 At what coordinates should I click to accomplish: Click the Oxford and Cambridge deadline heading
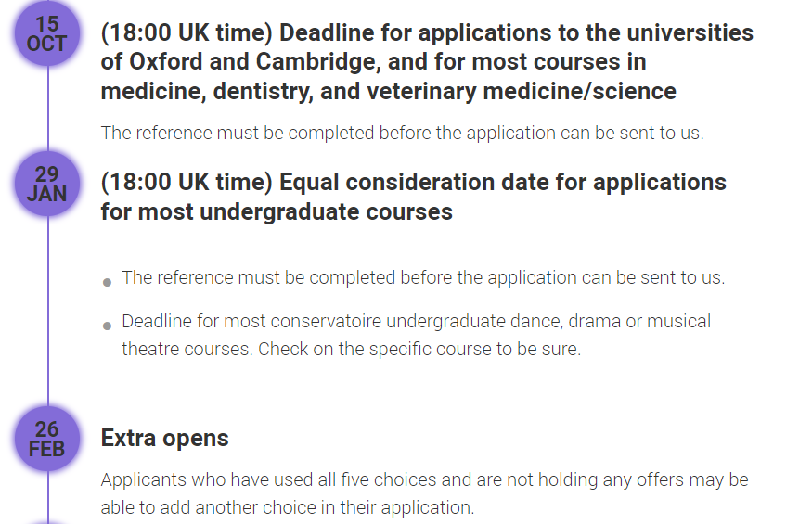[x=427, y=62]
